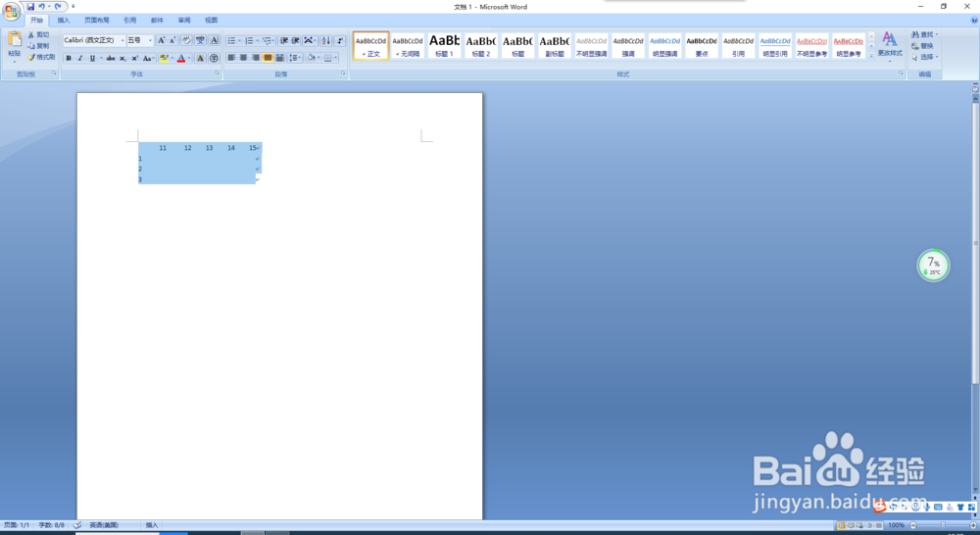Switch to the 邮件 tab
The height and width of the screenshot is (535, 980).
[x=157, y=20]
